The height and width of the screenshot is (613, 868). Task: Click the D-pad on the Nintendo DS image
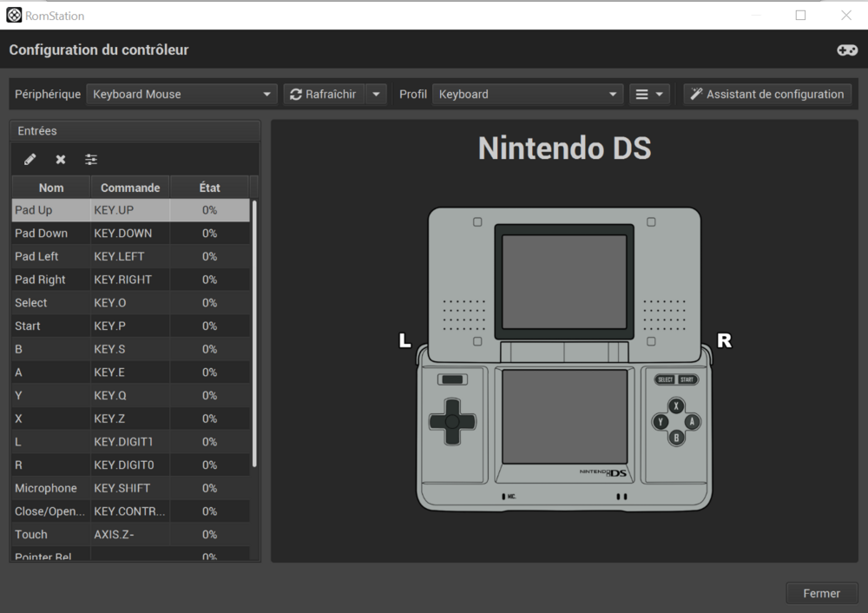[452, 422]
